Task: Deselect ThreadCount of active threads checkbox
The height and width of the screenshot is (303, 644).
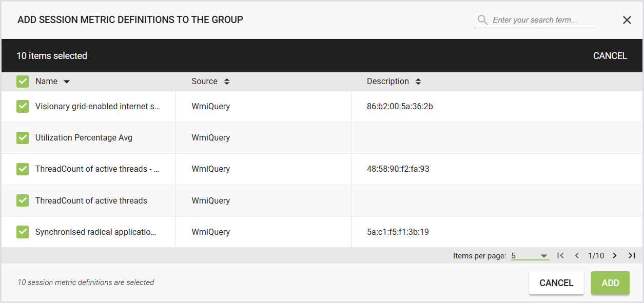Action: [x=23, y=200]
